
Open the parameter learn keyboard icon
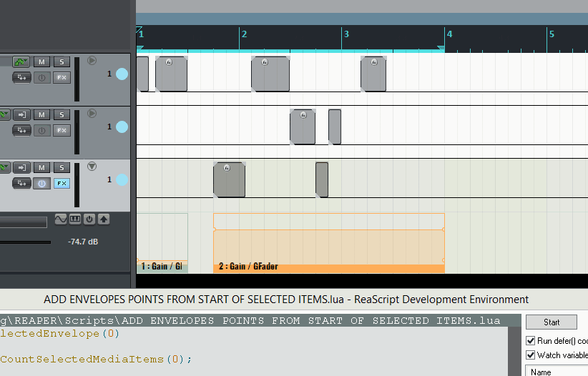75,219
